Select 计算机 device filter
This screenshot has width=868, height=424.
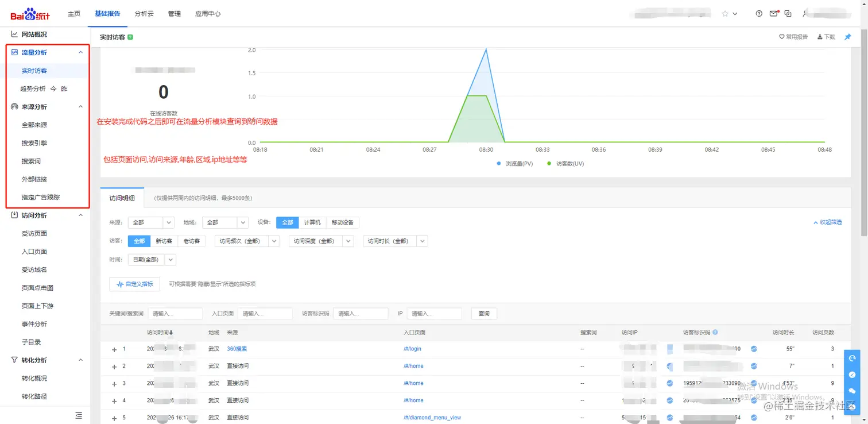click(x=312, y=222)
